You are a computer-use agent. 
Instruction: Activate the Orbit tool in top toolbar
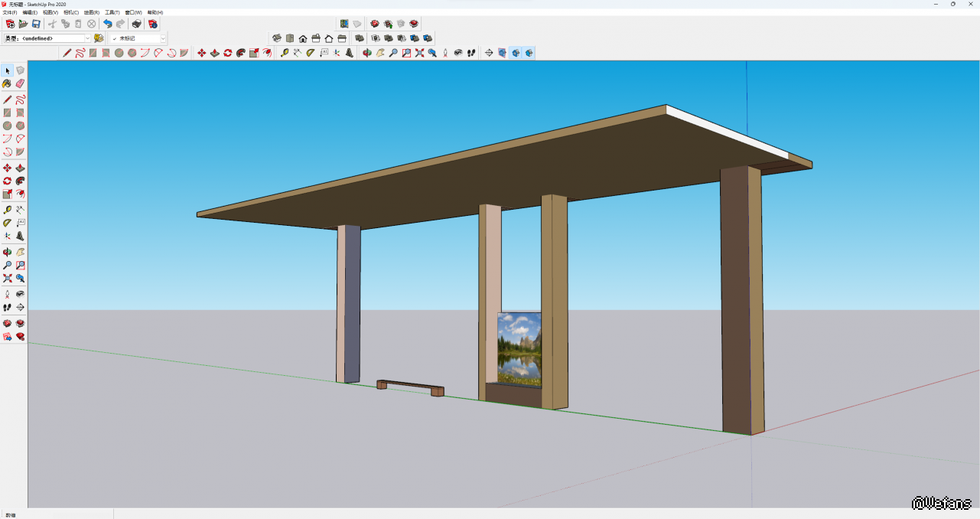pos(367,53)
